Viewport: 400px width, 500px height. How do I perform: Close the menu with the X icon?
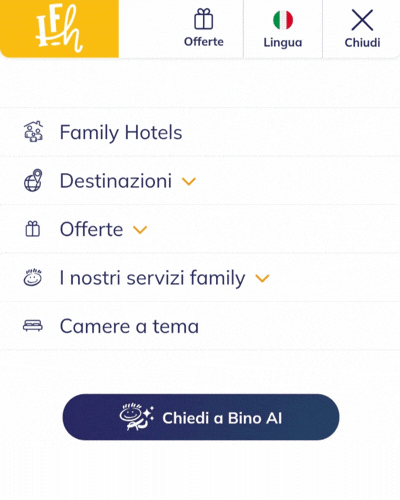coord(362,20)
